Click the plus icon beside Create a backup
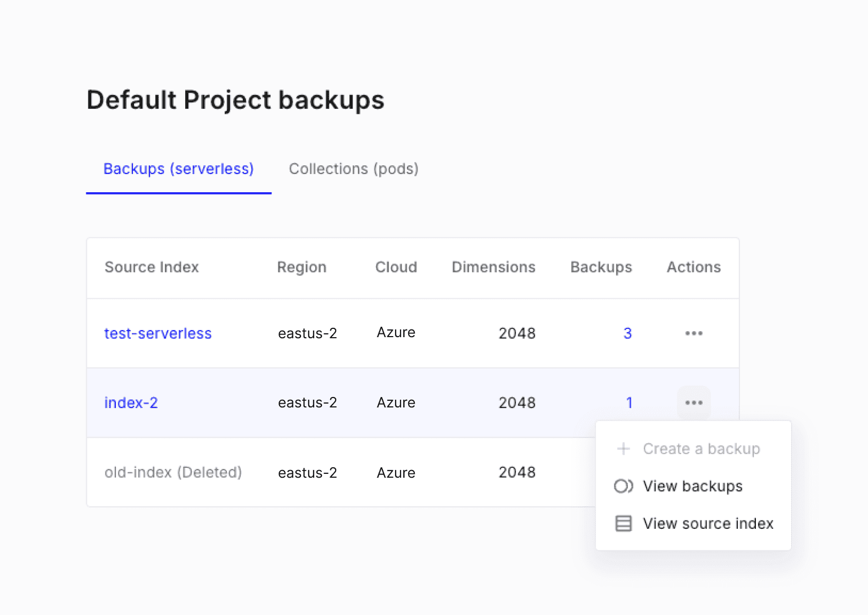 [x=624, y=449]
